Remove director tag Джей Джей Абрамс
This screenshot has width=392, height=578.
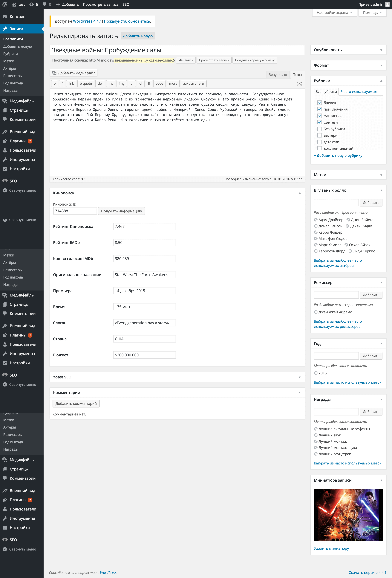pos(316,312)
